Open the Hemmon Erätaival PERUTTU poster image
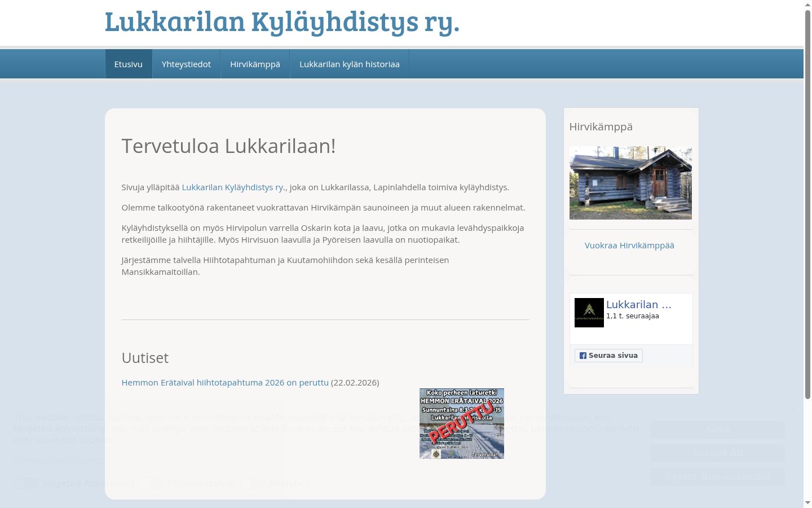 462,423
